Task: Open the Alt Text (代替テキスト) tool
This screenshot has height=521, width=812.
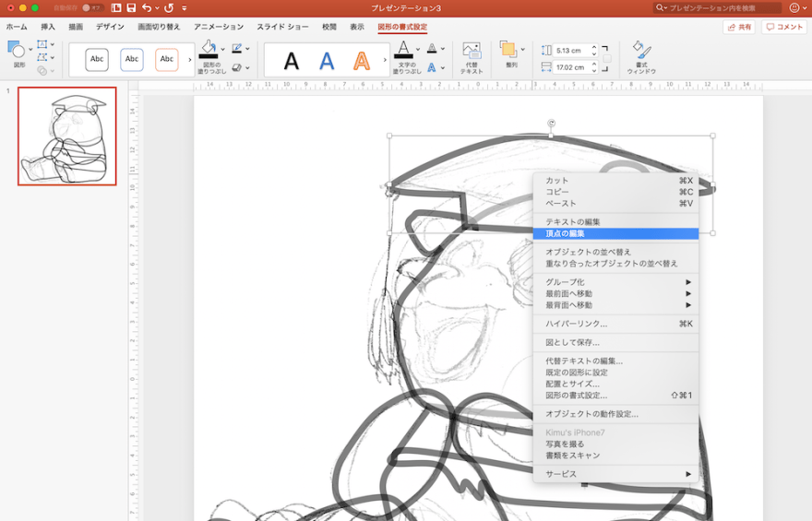Action: pyautogui.click(x=472, y=57)
